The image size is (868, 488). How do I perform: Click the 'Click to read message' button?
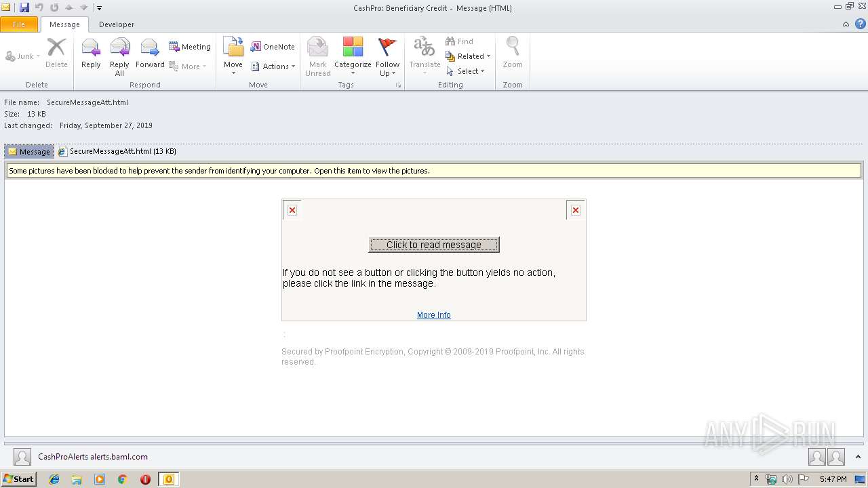pyautogui.click(x=434, y=245)
